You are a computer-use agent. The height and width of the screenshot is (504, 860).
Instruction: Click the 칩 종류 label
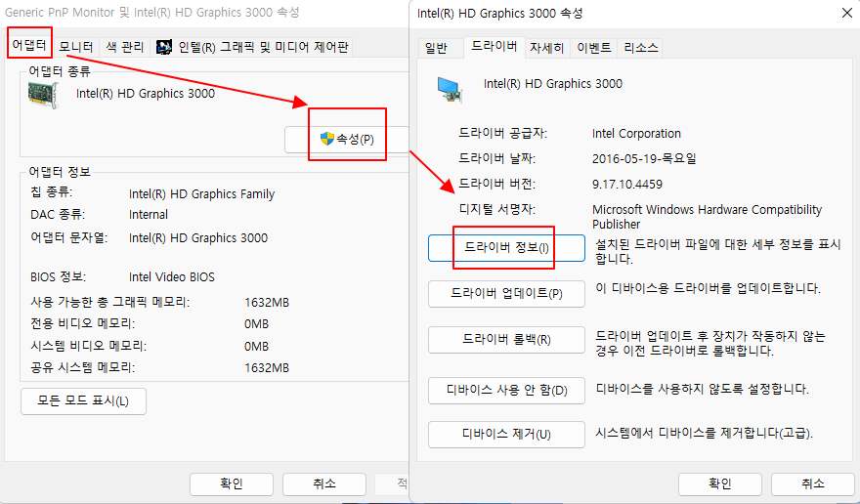(x=51, y=193)
